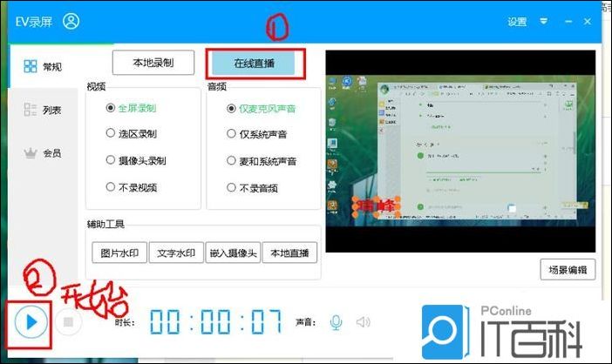Open the 列表 sidebar tab

43,110
